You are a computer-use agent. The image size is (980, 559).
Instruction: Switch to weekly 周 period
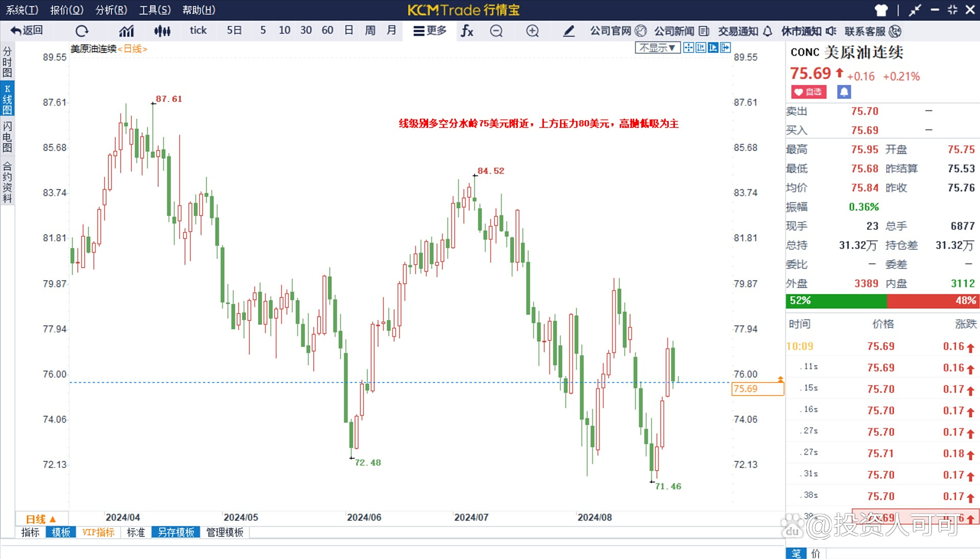point(370,31)
